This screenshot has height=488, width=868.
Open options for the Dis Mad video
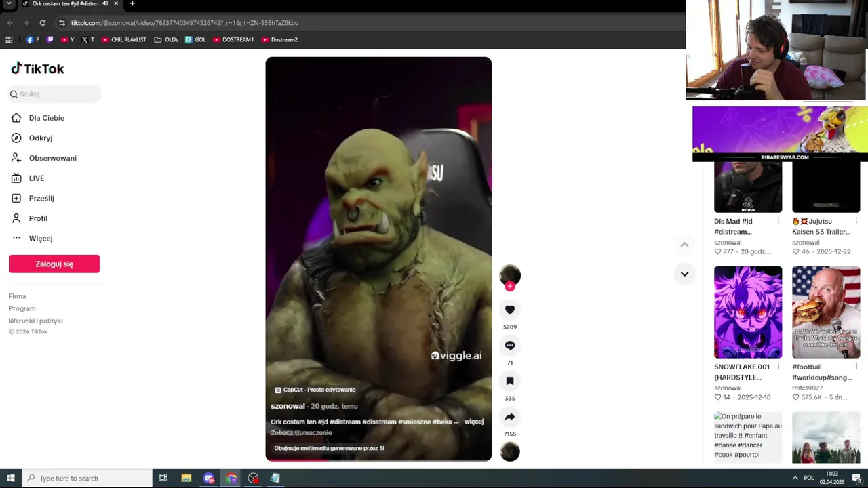click(778, 221)
